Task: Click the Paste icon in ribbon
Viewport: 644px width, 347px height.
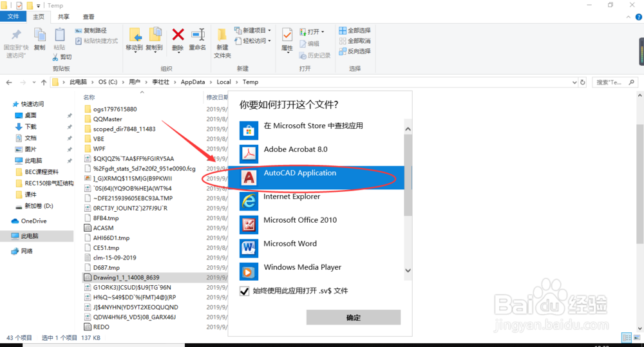Action: [x=59, y=35]
